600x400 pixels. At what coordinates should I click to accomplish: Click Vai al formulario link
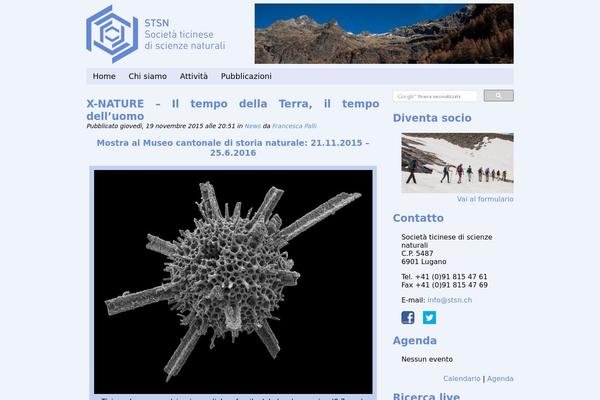pos(485,199)
